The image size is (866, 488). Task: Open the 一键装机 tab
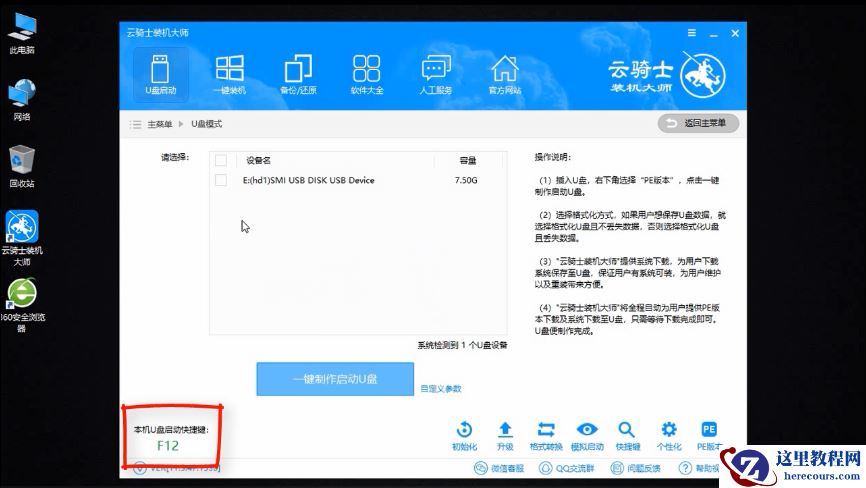point(229,75)
